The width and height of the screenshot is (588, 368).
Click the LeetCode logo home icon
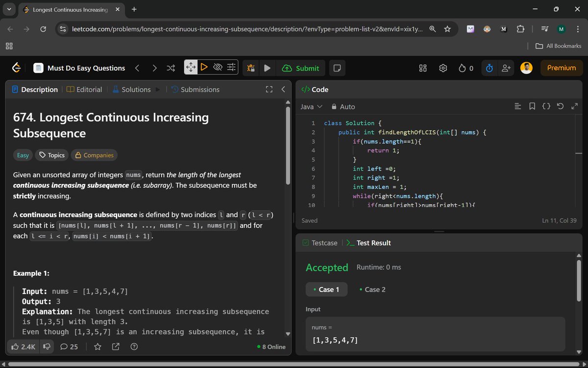pyautogui.click(x=16, y=68)
